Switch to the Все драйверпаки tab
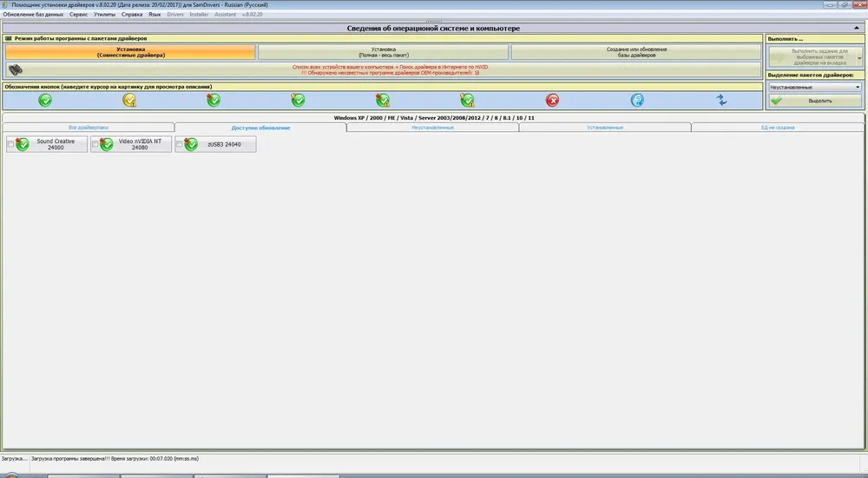Screen dimensions: 868x478 coord(89,128)
